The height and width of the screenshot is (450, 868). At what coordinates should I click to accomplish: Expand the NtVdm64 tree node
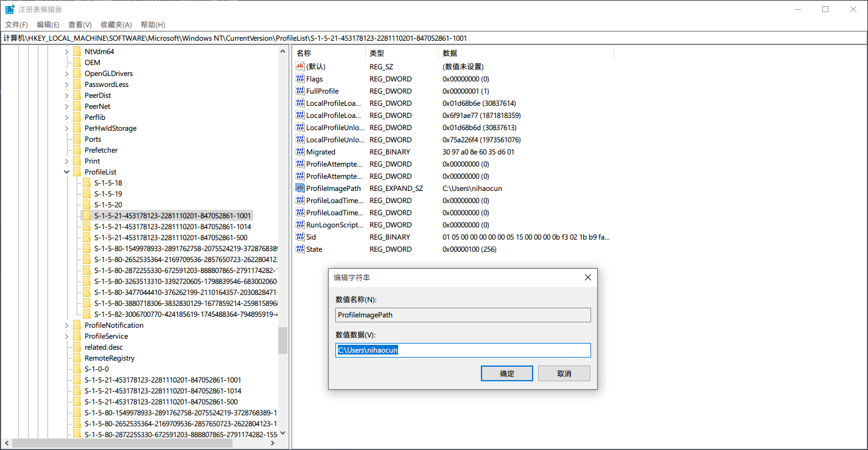[x=66, y=52]
